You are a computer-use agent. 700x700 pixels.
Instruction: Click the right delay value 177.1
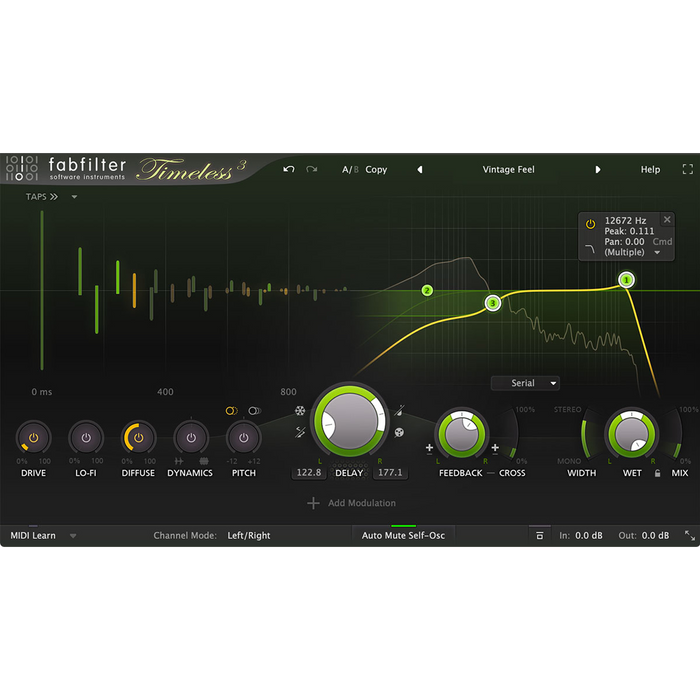pos(390,472)
